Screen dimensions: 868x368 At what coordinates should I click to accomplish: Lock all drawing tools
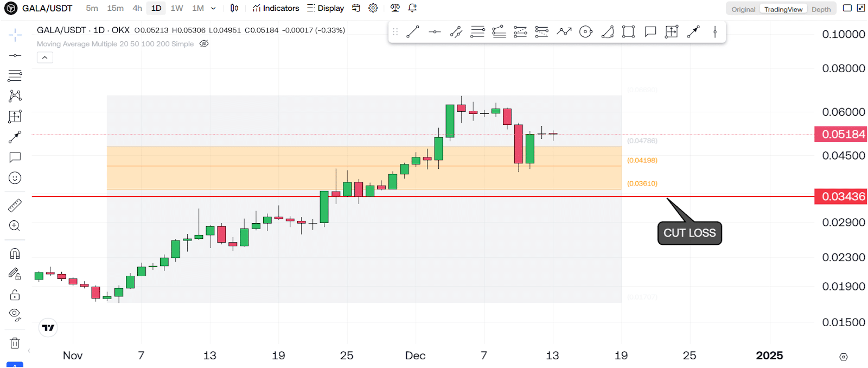tap(15, 295)
